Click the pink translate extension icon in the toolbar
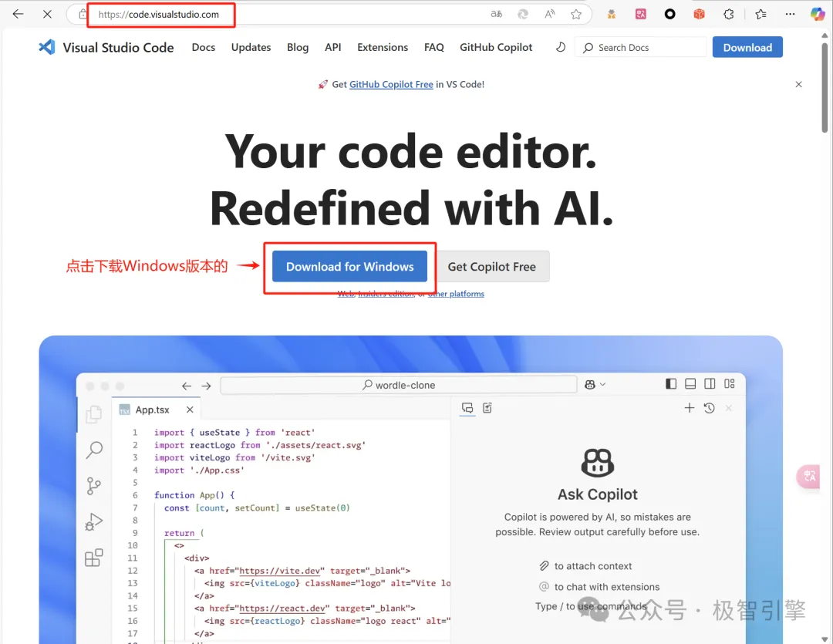 [641, 15]
